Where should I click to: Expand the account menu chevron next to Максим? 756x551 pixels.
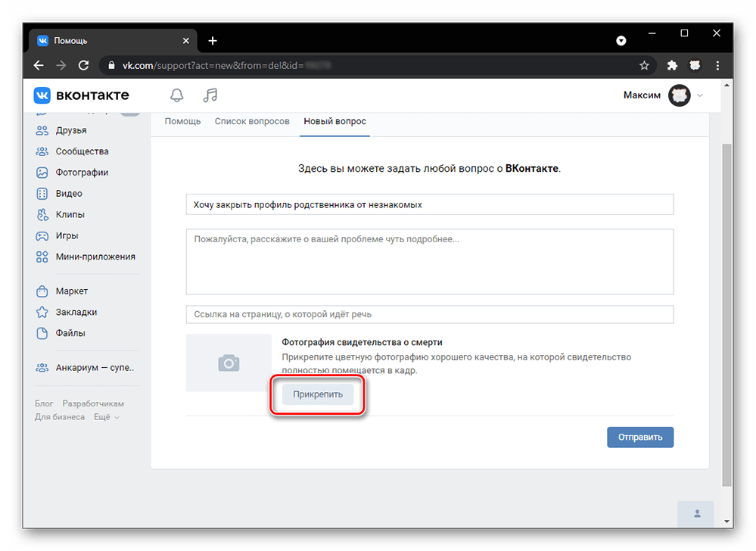(700, 95)
